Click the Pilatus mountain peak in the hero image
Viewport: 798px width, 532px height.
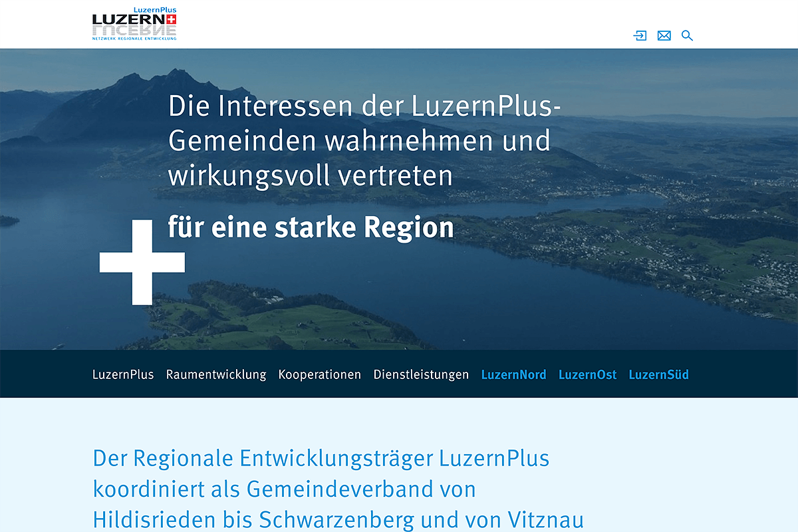[x=174, y=74]
